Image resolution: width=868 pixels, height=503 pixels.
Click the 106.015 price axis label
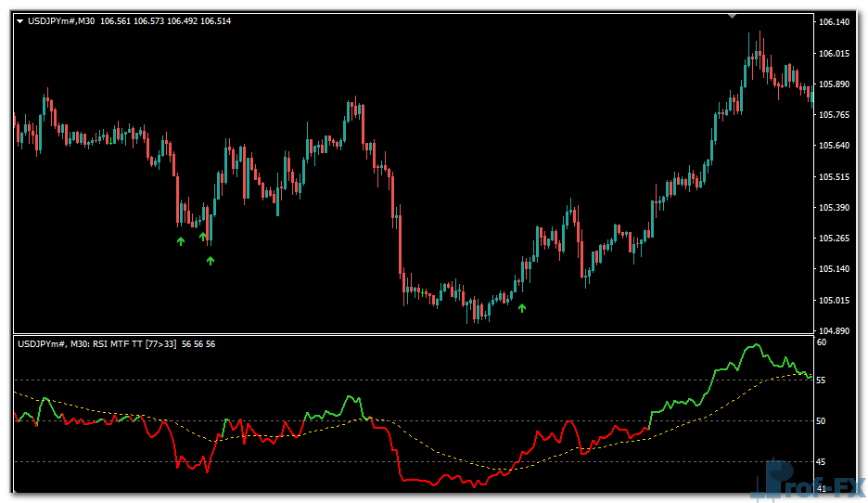click(835, 54)
